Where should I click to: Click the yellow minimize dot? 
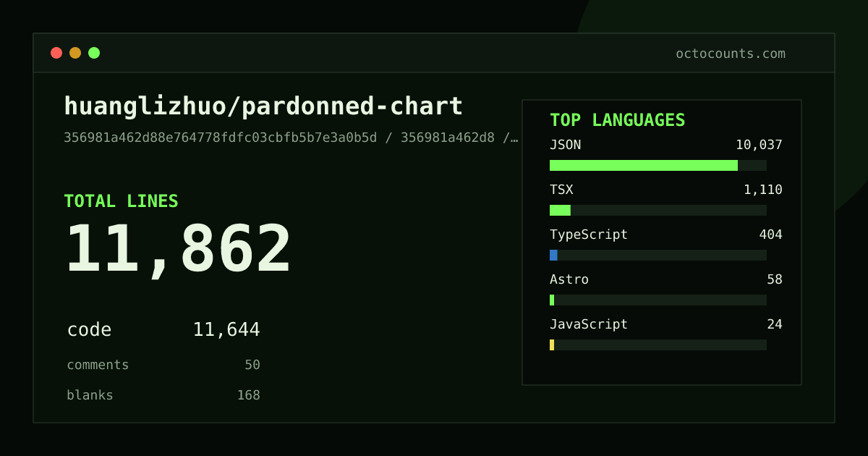point(75,53)
